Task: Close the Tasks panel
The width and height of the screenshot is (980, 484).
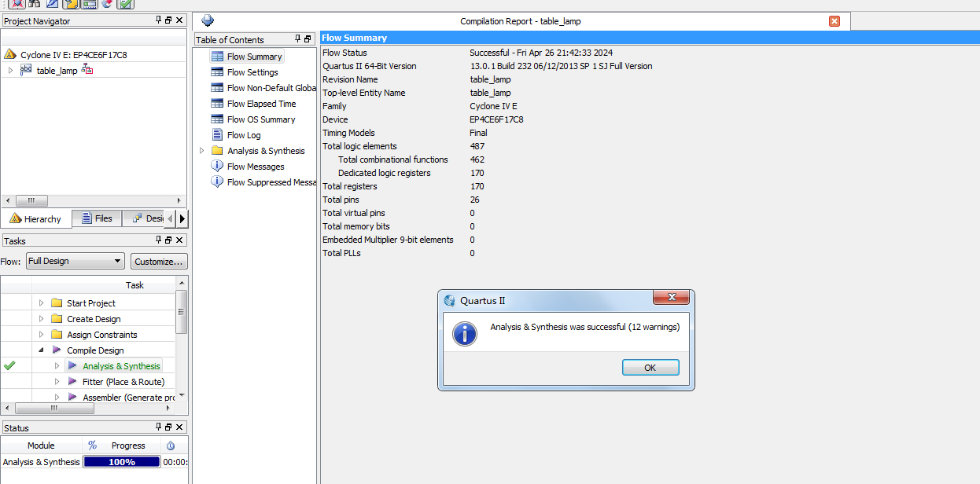Action: (179, 240)
